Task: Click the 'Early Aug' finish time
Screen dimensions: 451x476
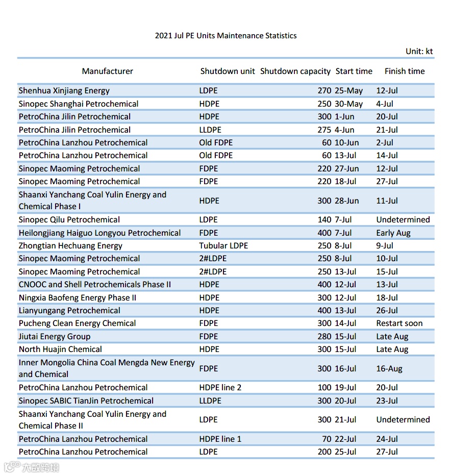Action: [x=393, y=233]
